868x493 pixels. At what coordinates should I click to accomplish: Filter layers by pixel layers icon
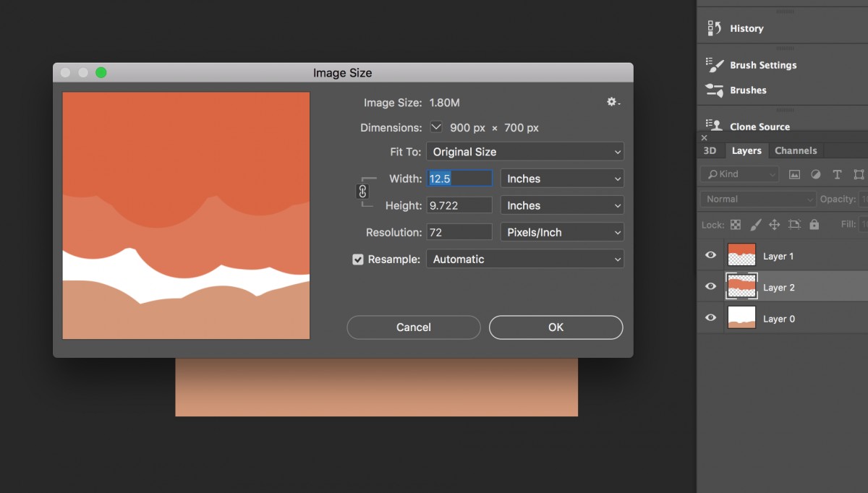tap(793, 174)
